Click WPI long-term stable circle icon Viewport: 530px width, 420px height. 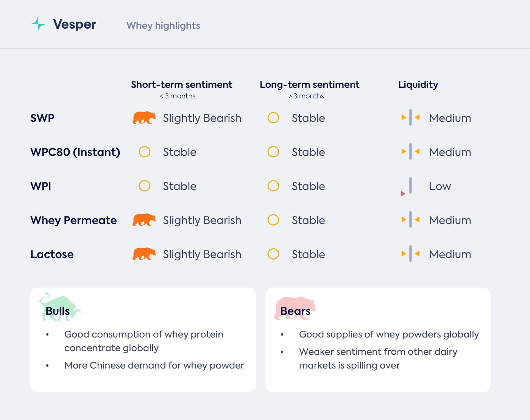273,186
